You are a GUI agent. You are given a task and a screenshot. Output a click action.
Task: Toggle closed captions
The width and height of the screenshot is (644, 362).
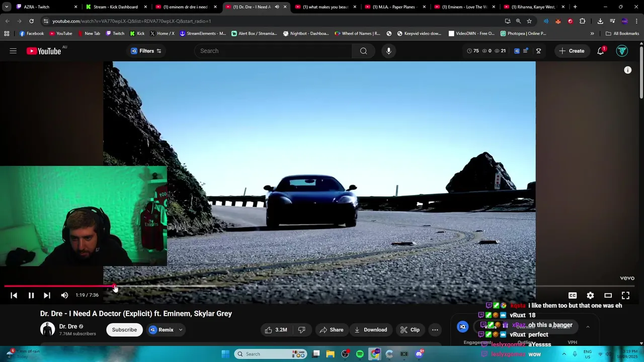point(573,295)
